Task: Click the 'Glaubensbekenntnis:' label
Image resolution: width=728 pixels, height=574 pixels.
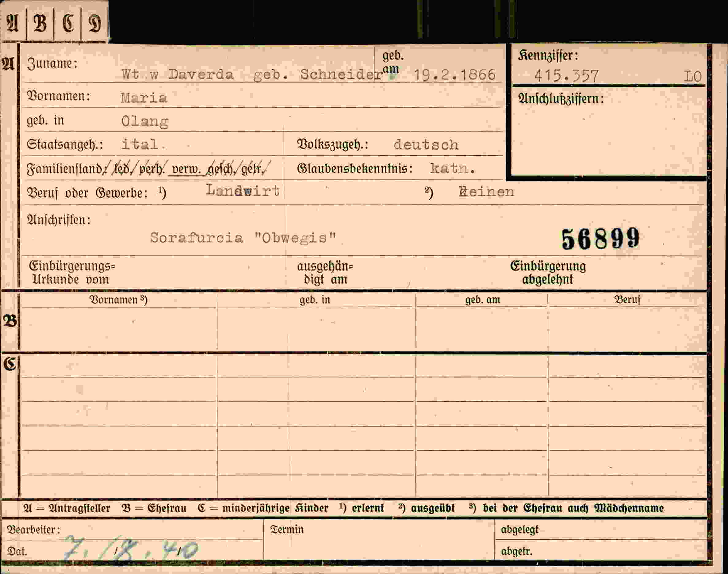Action: click(x=355, y=168)
